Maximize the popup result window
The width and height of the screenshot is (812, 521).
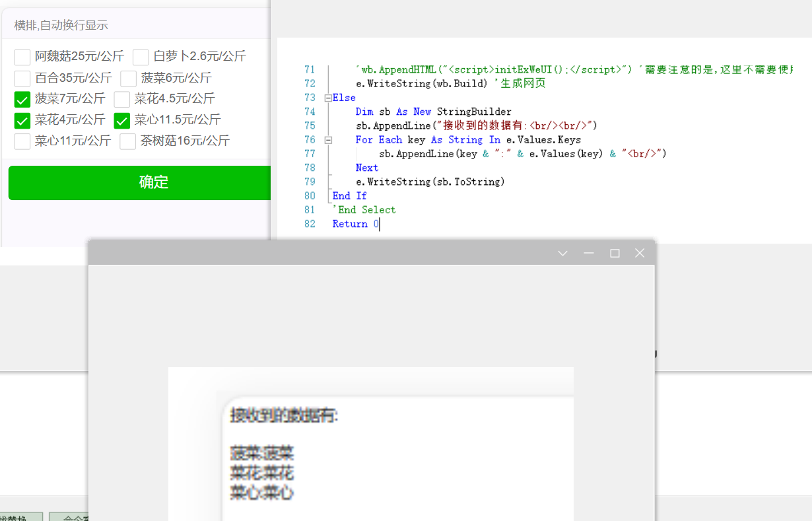click(x=615, y=254)
